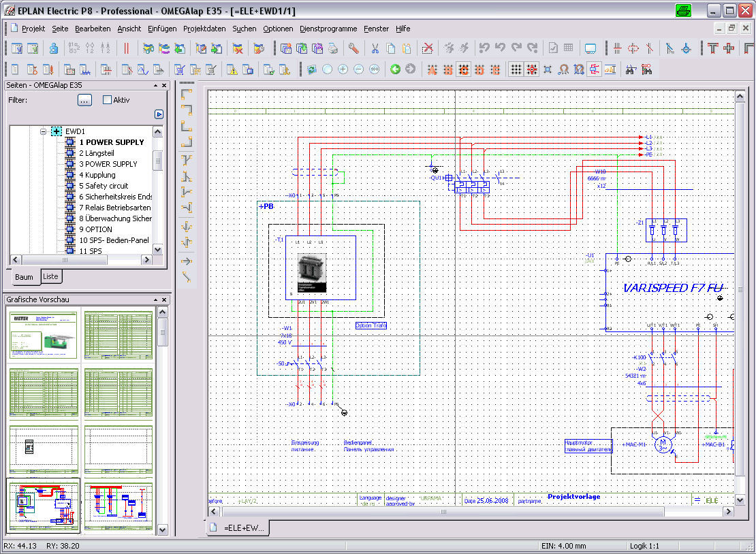Open the Einfügen menu
The width and height of the screenshot is (756, 554).
click(x=162, y=29)
